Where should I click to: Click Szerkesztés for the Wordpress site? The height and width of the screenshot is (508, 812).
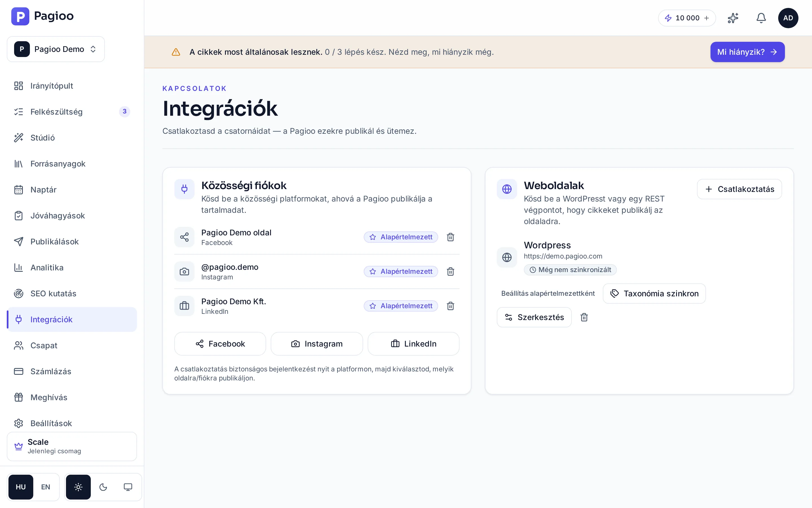point(534,317)
